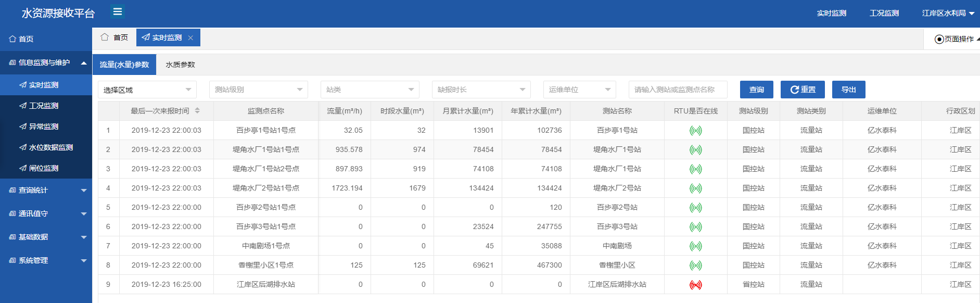Click the sort arrows on 最后一次来报时间 column
Screen dimensions: 980x303
point(197,111)
